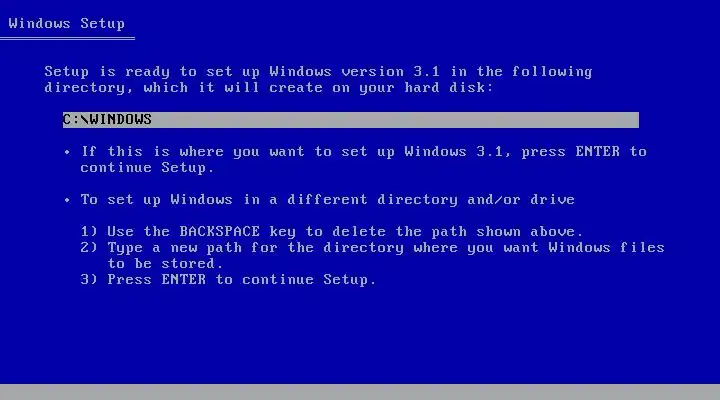Click step number 2) in the instructions
Viewport: 720px width, 400px height.
coord(89,248)
